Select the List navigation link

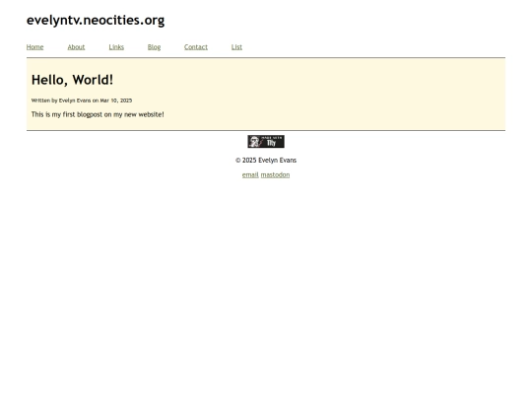pyautogui.click(x=236, y=47)
